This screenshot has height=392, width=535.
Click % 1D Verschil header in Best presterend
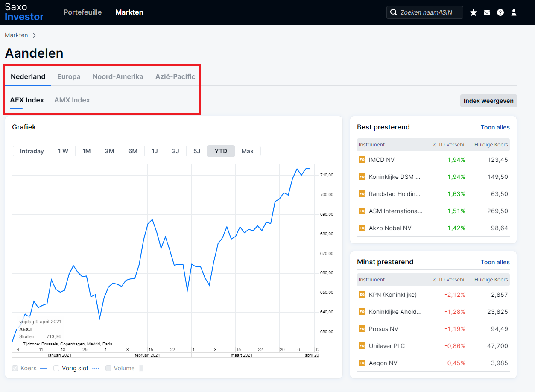pos(449,145)
